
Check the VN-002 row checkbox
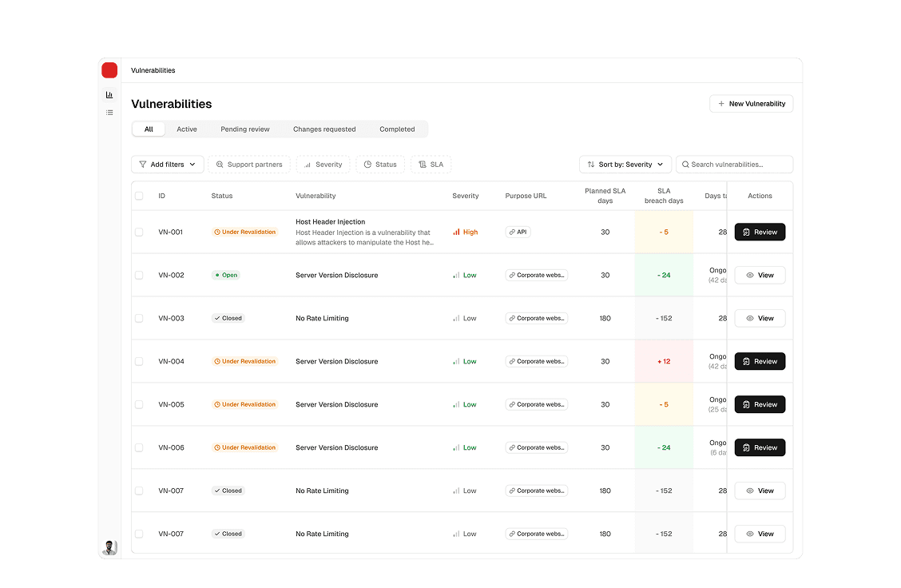click(139, 276)
